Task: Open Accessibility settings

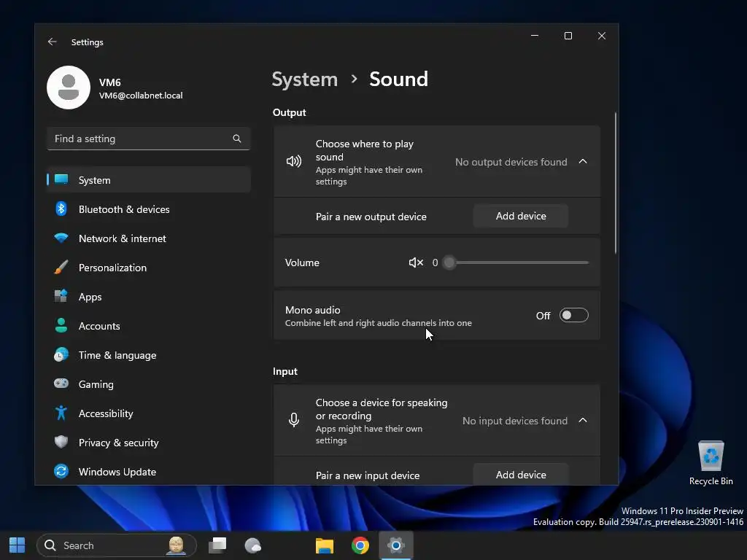Action: pyautogui.click(x=149, y=413)
